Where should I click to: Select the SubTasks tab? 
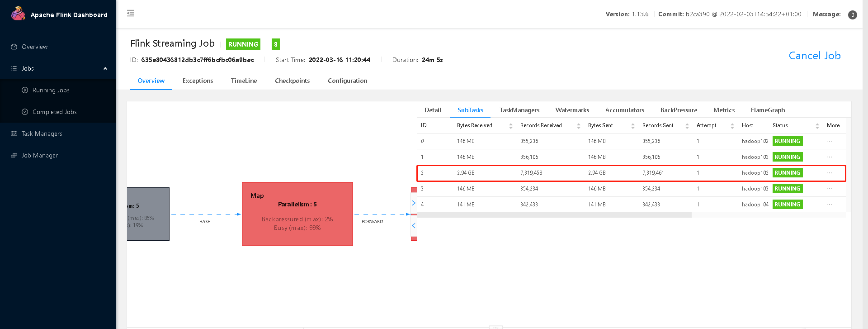coord(471,110)
